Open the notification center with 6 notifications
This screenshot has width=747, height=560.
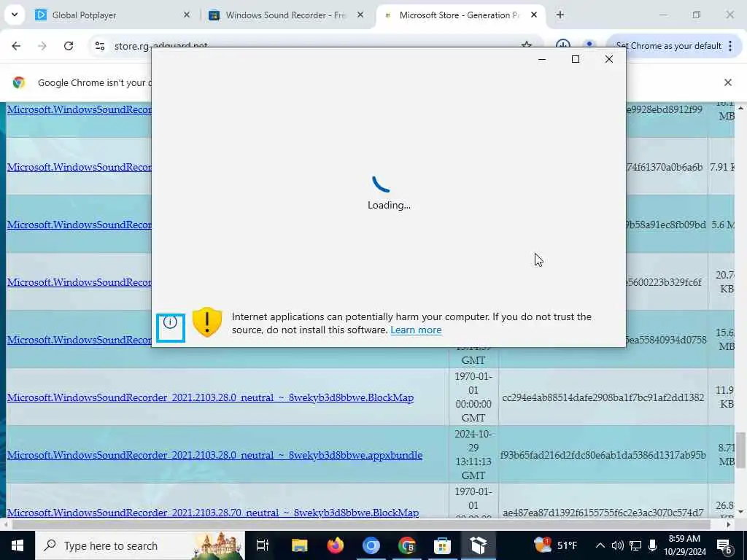pos(724,545)
